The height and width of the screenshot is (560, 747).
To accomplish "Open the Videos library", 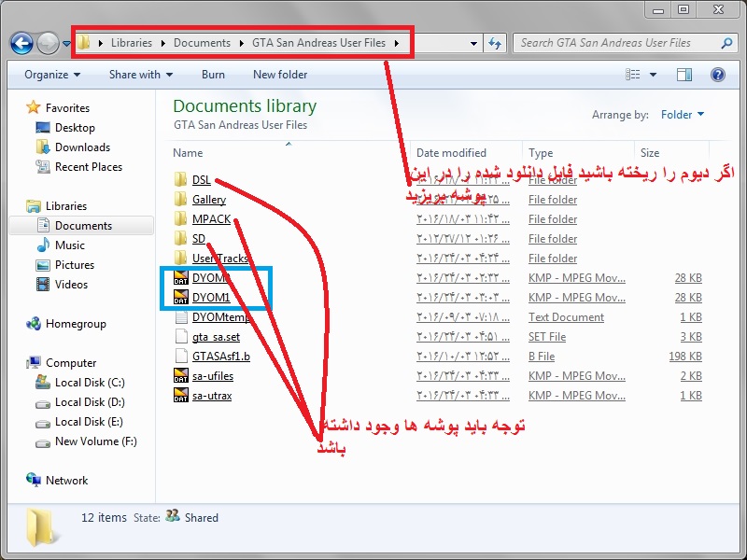I will pyautogui.click(x=62, y=285).
